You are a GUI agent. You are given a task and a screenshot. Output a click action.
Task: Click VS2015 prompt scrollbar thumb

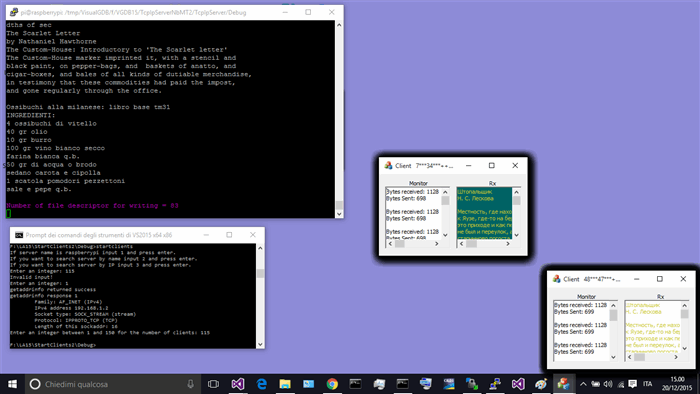pos(260,273)
